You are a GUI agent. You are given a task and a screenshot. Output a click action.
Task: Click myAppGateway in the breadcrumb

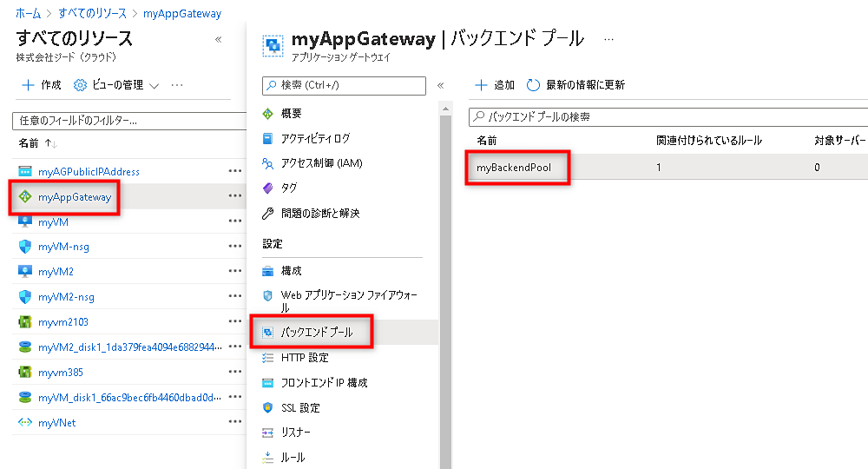pos(182,13)
